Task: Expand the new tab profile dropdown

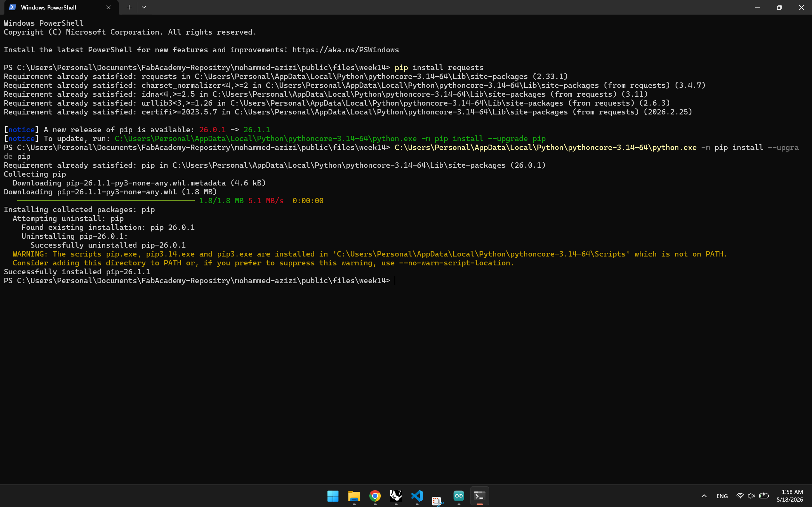Action: click(x=144, y=7)
